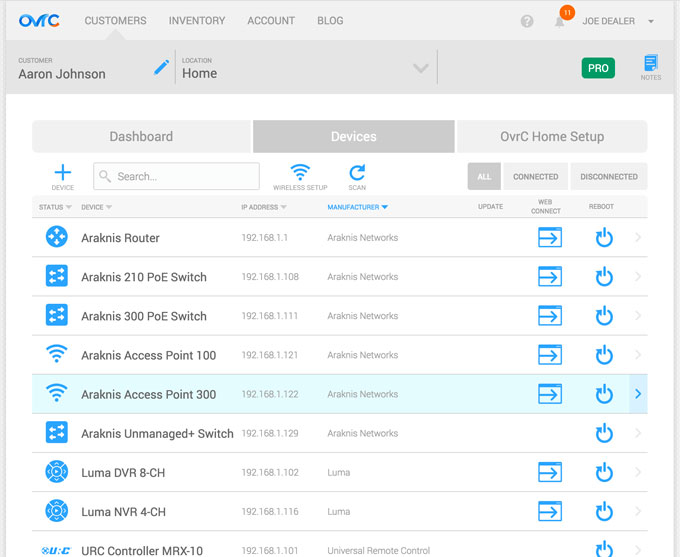This screenshot has width=680, height=557.
Task: Expand the JOE DEALER account dropdown arrow
Action: click(651, 21)
